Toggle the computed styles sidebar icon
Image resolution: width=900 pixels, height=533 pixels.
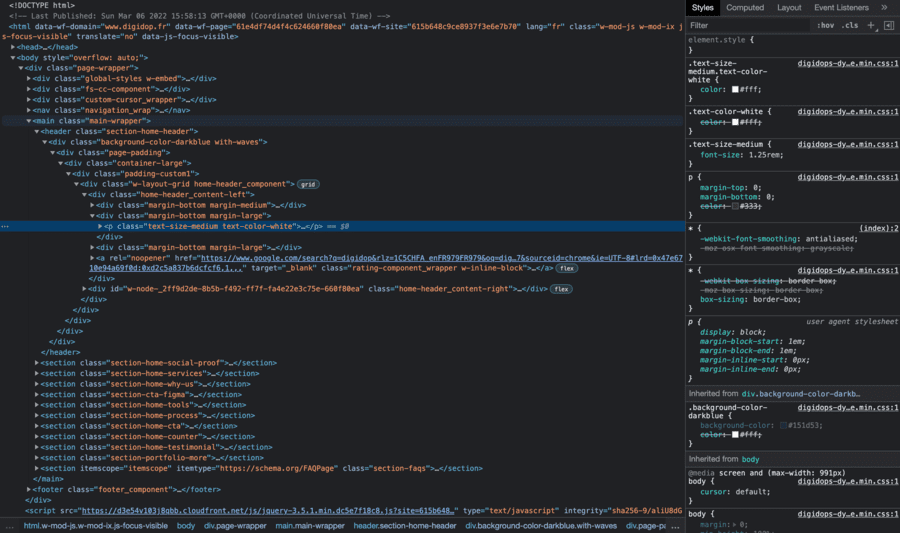pyautogui.click(x=889, y=25)
